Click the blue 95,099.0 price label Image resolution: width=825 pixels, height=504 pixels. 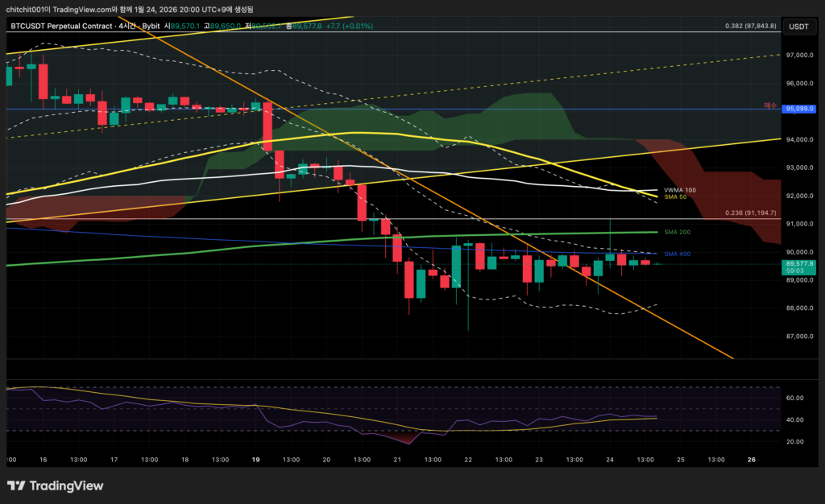coord(800,109)
